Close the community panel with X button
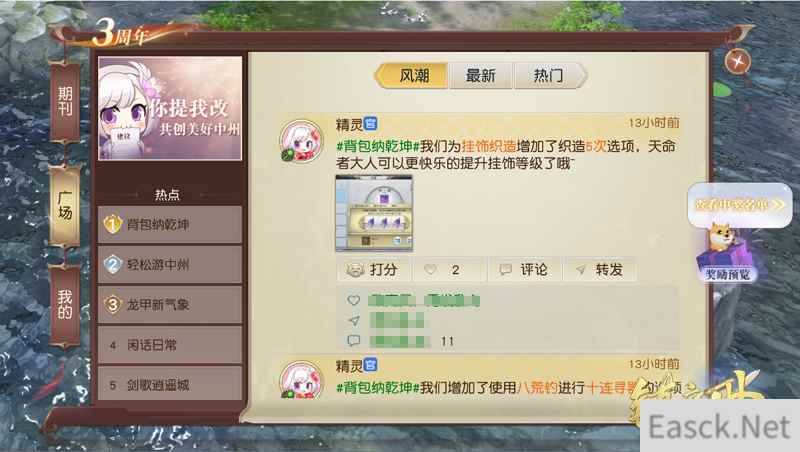The image size is (800, 452). (738, 62)
